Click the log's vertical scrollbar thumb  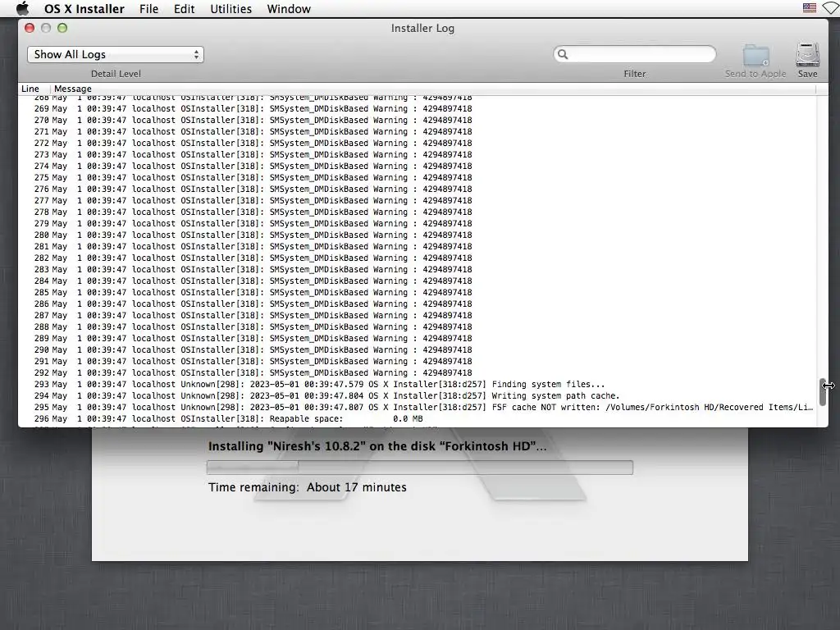(x=822, y=392)
